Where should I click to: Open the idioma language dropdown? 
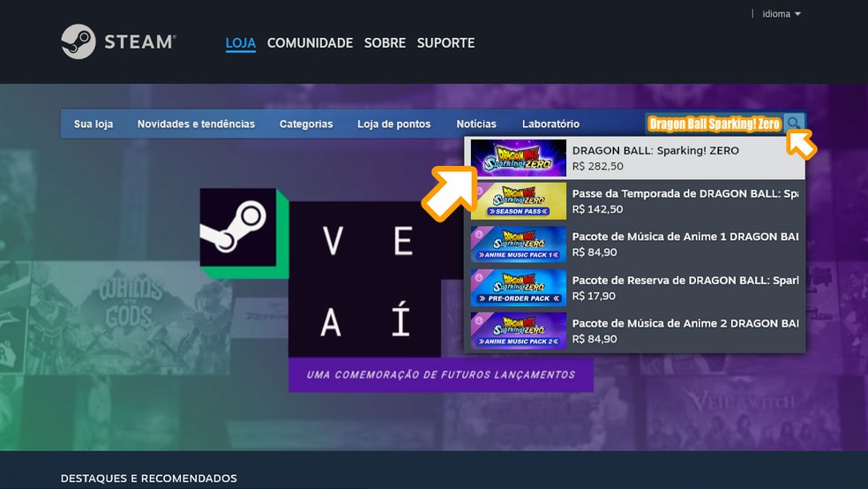point(781,14)
